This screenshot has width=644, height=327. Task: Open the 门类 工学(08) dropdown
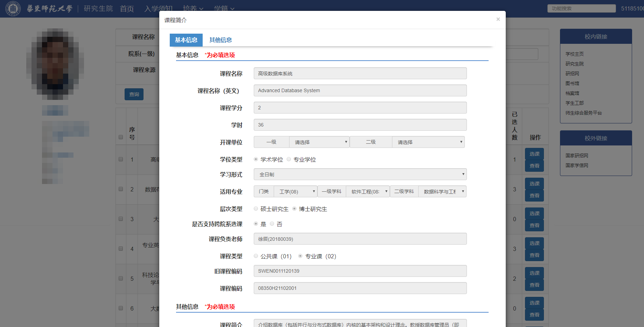(295, 191)
